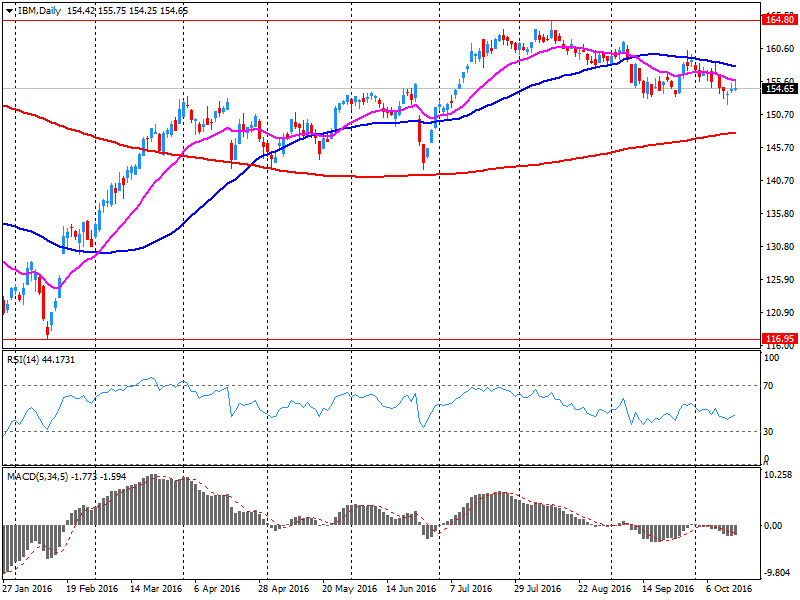The height and width of the screenshot is (600, 800).
Task: Select the RSI(14) 44.1731 indicator label
Action: point(41,360)
